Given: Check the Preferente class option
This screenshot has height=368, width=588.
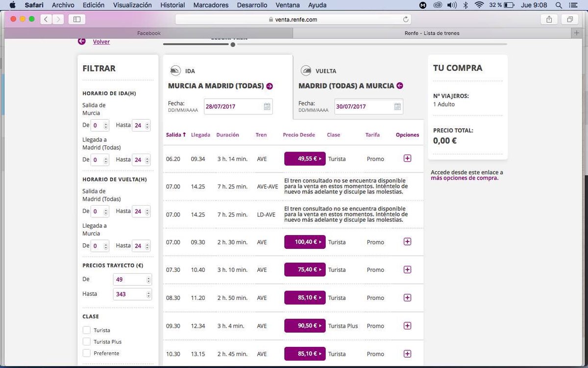Looking at the screenshot, I should (86, 353).
